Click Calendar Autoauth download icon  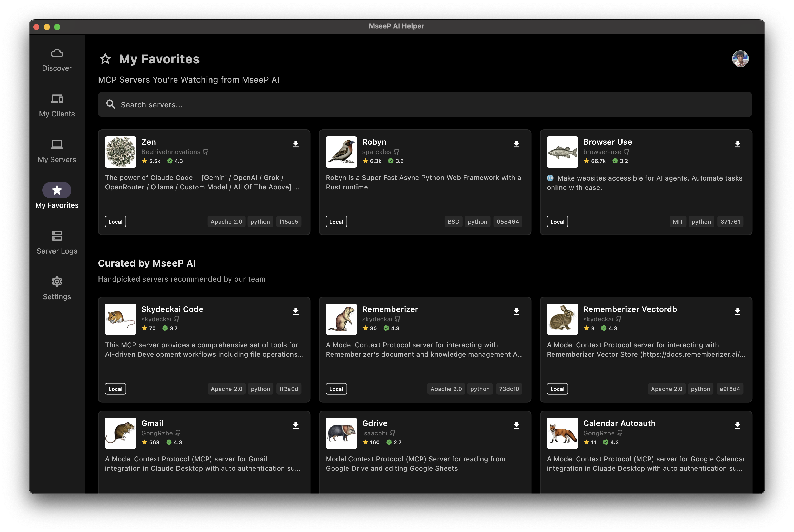tap(737, 425)
